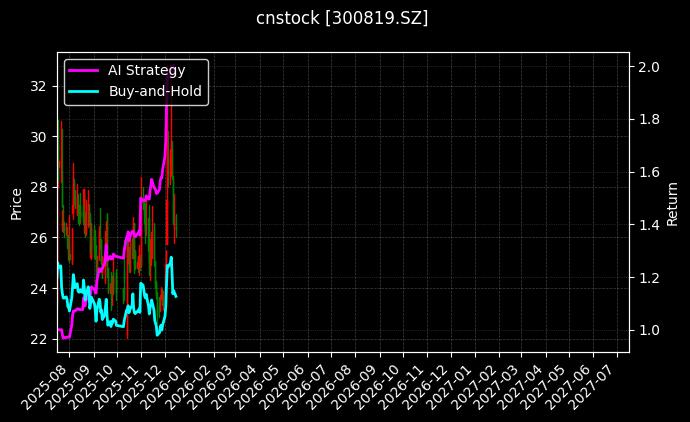690x422 pixels.
Task: Click the 22 price tick label
Action: point(39,339)
